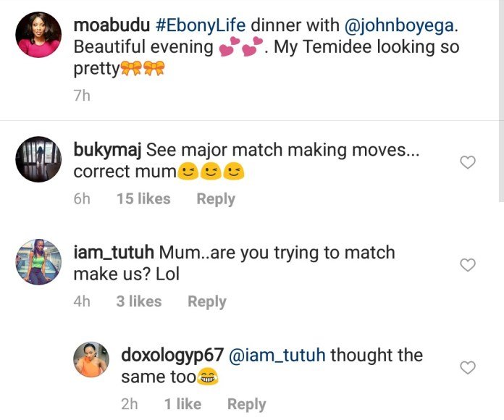The width and height of the screenshot is (504, 420).
Task: Like bukymaj's comment with the heart
Action: coord(468,163)
